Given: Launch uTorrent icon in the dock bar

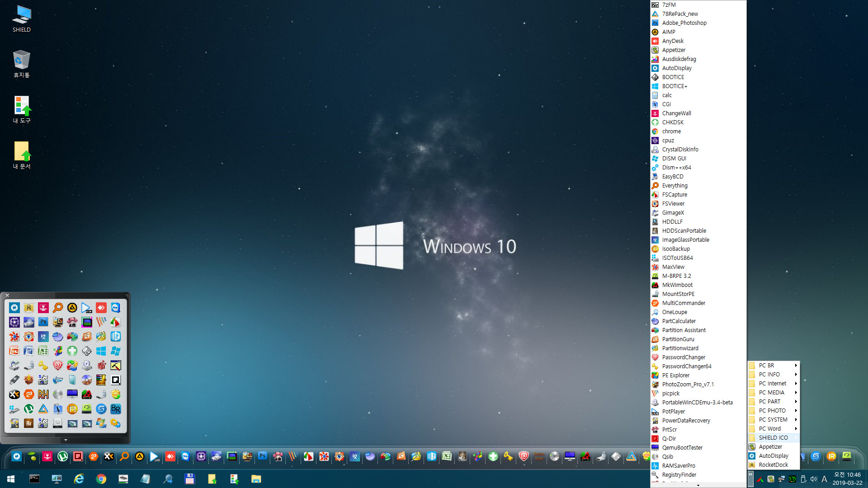Looking at the screenshot, I should coord(63,457).
